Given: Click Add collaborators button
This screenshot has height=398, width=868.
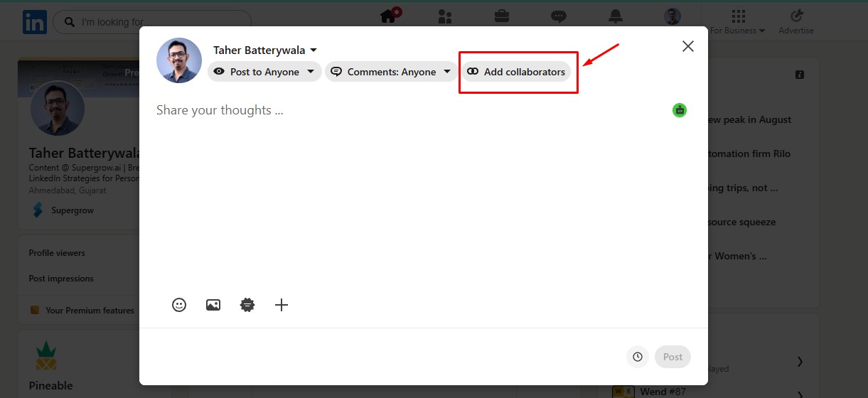Looking at the screenshot, I should click(x=517, y=72).
